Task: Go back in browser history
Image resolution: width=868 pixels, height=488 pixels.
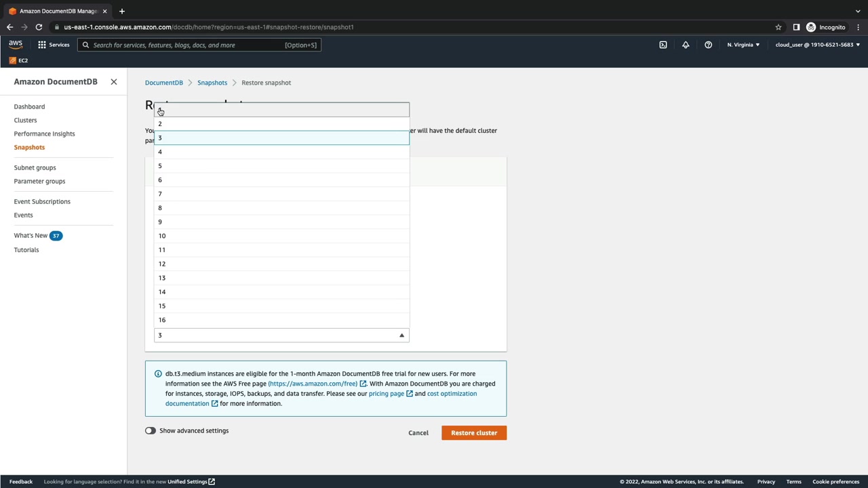Action: click(9, 27)
